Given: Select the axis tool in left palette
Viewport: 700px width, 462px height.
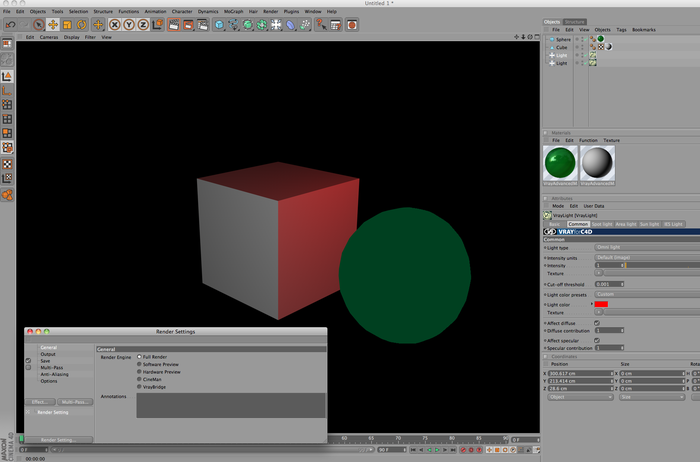Looking at the screenshot, I should (x=7, y=91).
